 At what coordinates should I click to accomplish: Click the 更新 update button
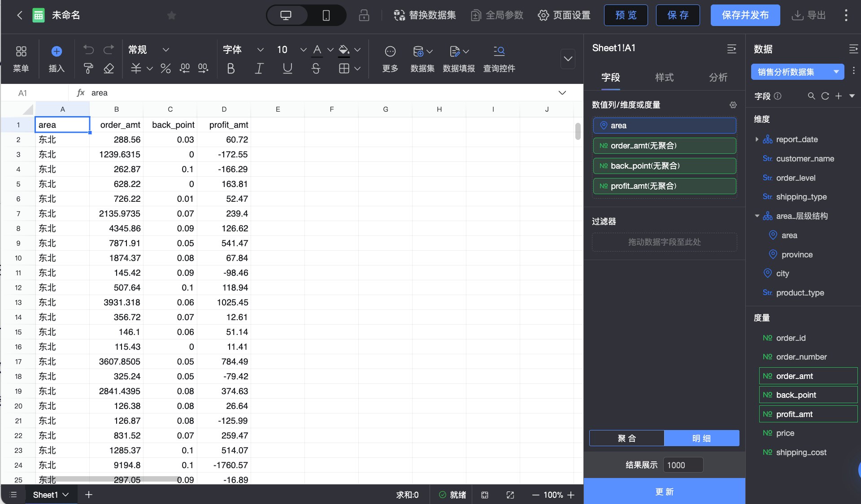coord(664,491)
